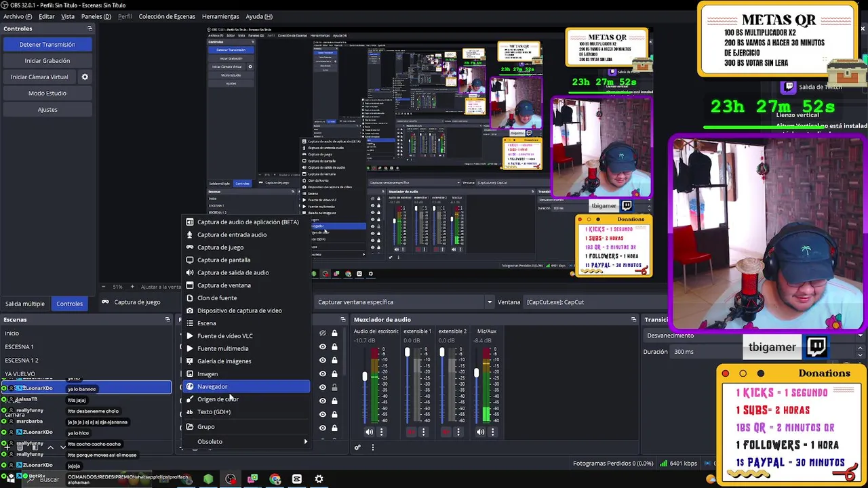Insert a Texto (GDI+) source
868x488 pixels.
(x=246, y=411)
